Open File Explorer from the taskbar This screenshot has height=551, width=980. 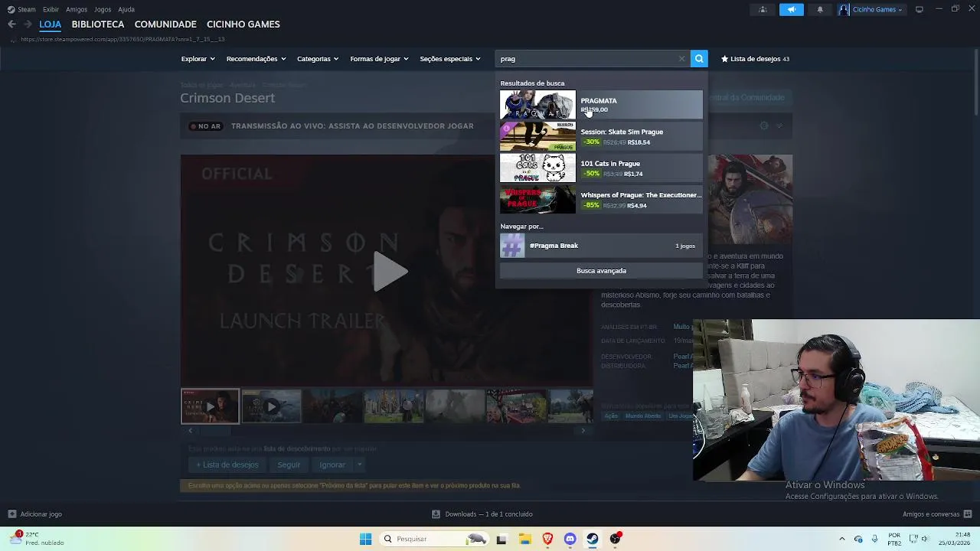point(524,539)
